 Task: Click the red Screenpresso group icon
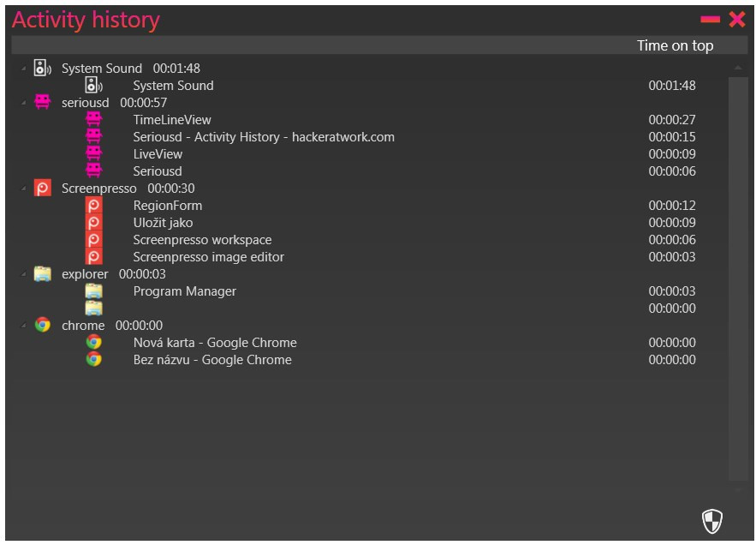click(43, 188)
